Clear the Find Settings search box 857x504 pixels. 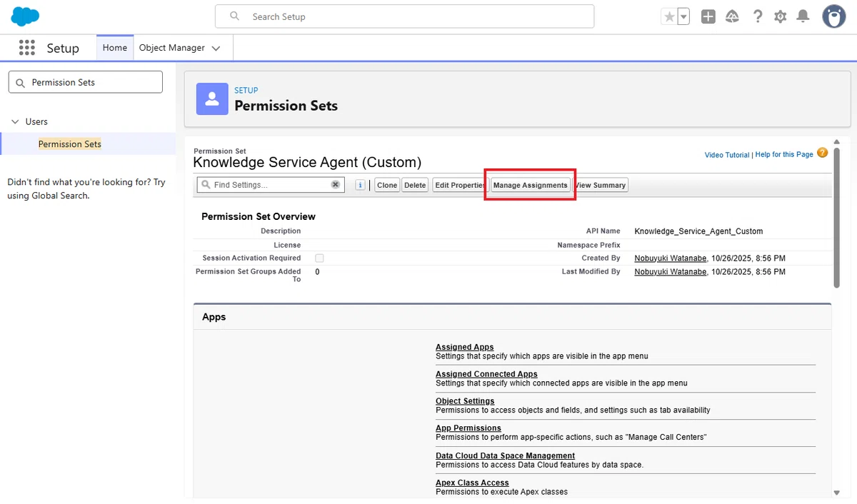tap(335, 185)
